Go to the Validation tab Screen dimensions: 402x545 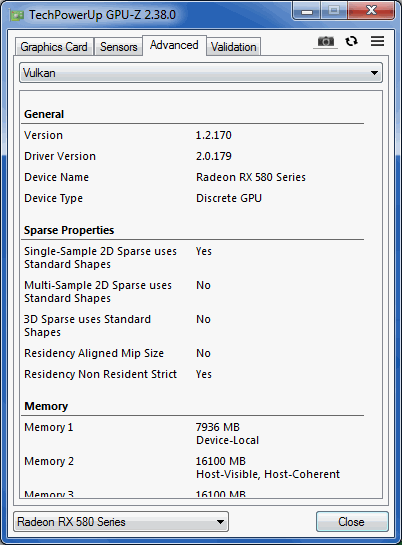tap(233, 47)
